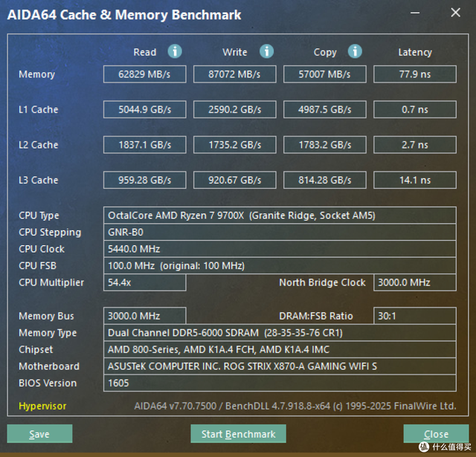Image resolution: width=476 pixels, height=457 pixels.
Task: Click Motherboard ROG STRIX X870-A field
Action: (x=280, y=366)
